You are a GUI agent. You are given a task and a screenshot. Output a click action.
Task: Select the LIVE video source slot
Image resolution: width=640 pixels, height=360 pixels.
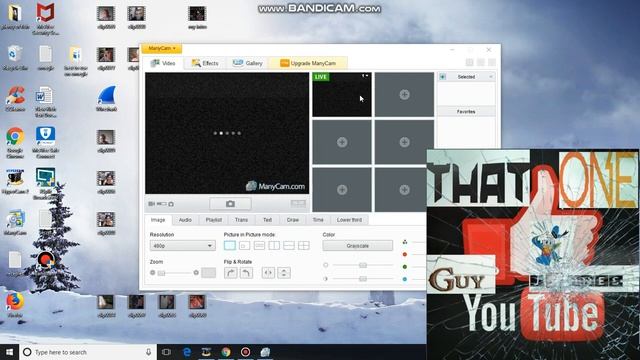point(342,95)
